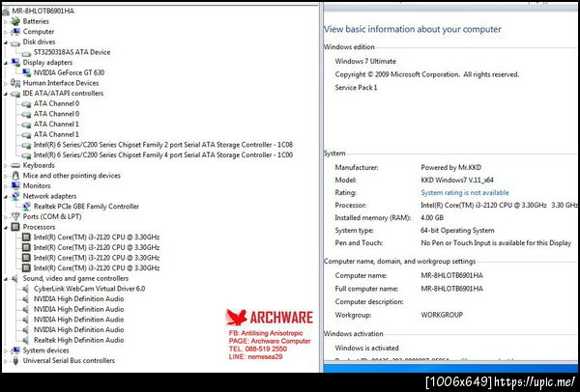
Task: Click the Computer category icon
Action: point(15,32)
